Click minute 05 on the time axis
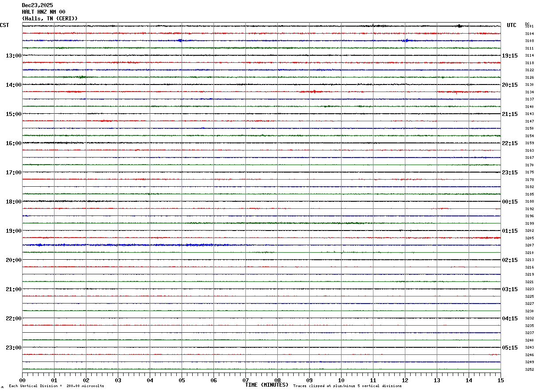536x392 pixels. [x=182, y=380]
